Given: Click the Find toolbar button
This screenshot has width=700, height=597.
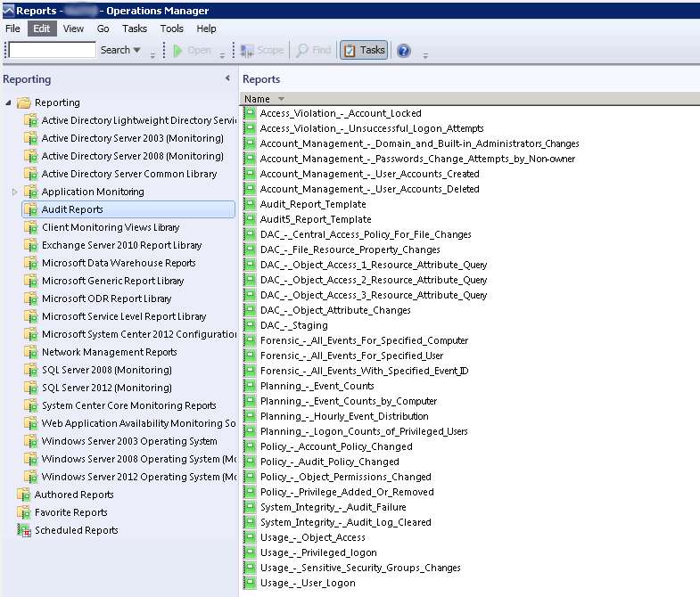Looking at the screenshot, I should click(x=313, y=50).
